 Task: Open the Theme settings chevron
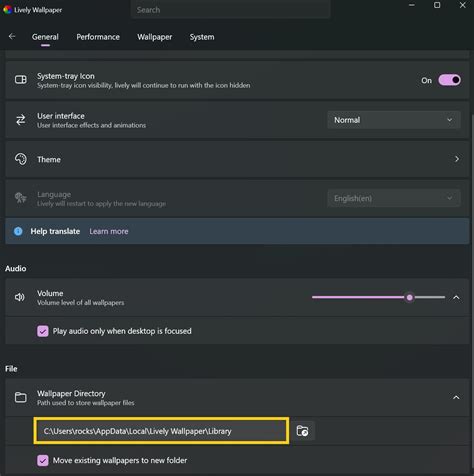point(457,159)
